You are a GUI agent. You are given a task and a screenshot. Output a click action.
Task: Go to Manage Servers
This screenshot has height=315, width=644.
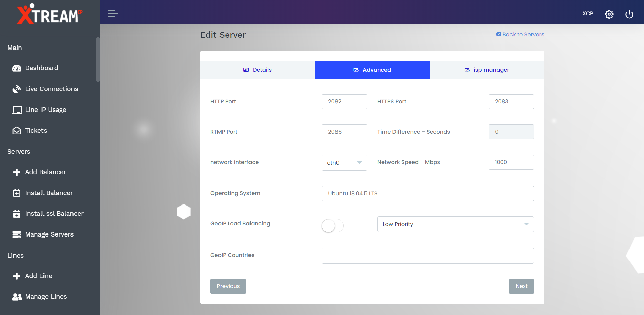(50, 234)
